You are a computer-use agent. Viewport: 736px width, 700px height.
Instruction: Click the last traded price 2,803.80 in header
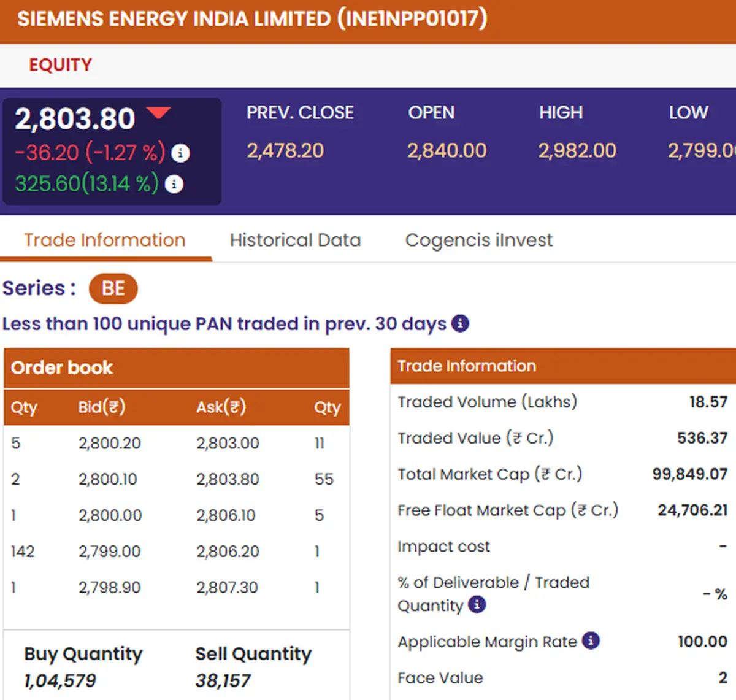click(75, 118)
